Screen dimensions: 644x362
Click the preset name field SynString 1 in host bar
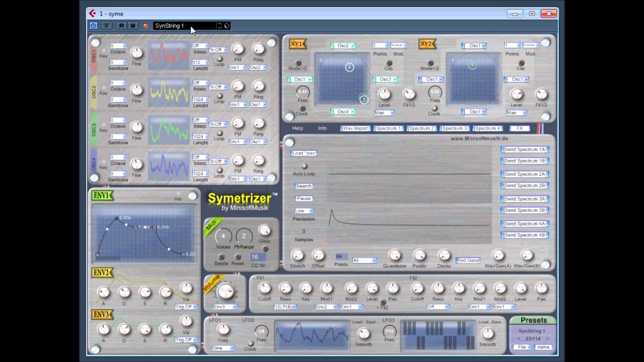(x=185, y=26)
